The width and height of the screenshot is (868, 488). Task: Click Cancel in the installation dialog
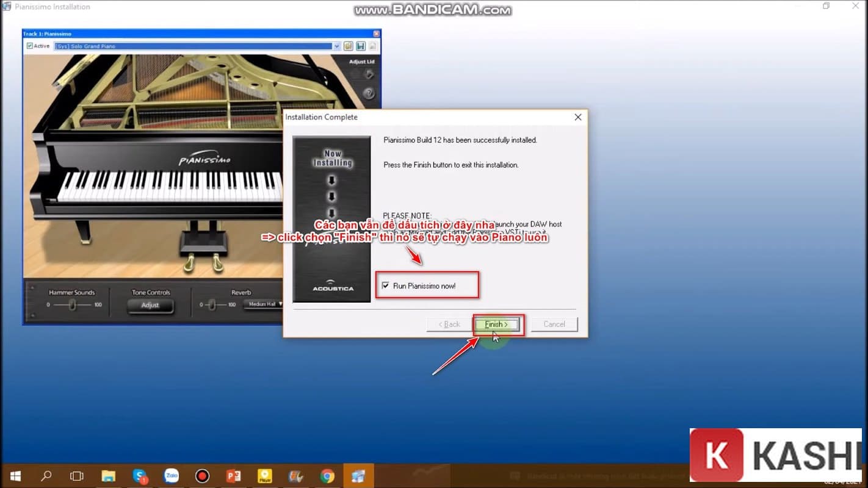(x=554, y=325)
